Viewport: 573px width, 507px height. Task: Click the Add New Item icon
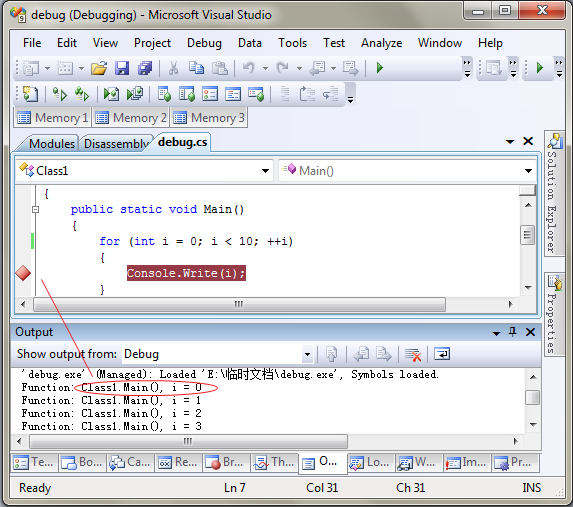point(65,68)
